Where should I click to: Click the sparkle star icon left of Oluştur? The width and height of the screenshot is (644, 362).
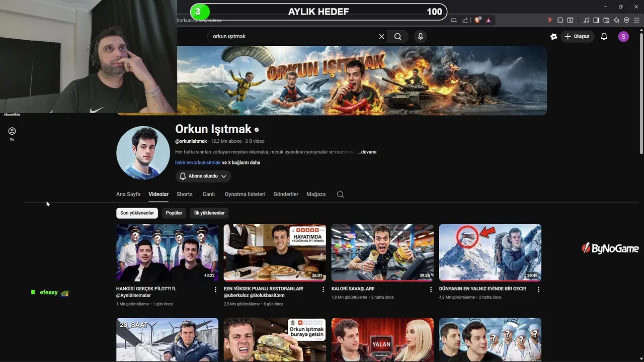(553, 36)
